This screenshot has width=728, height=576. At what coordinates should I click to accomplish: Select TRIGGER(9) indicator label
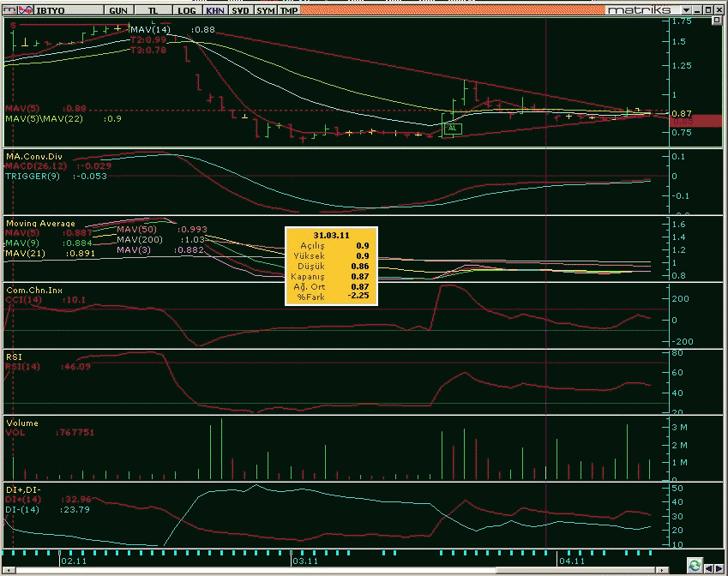coord(33,177)
